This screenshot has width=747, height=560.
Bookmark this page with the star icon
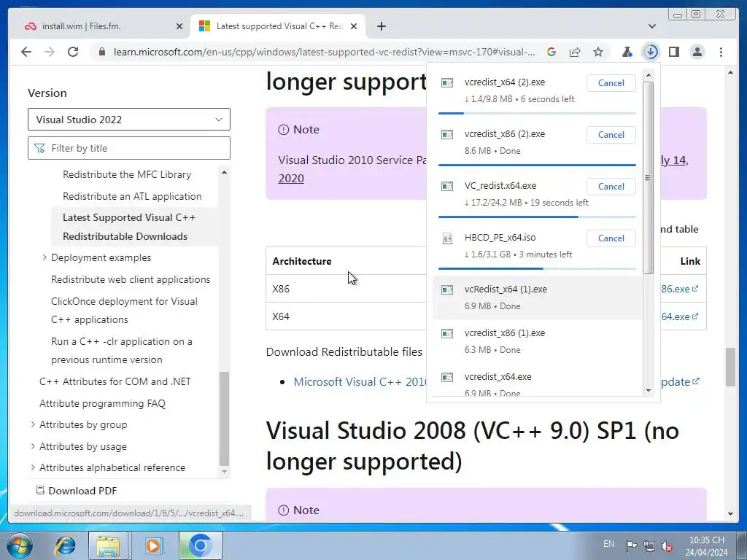point(598,52)
